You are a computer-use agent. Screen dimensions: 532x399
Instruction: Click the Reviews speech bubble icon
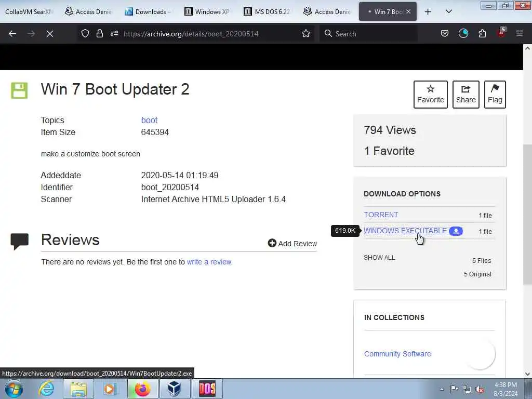(19, 242)
